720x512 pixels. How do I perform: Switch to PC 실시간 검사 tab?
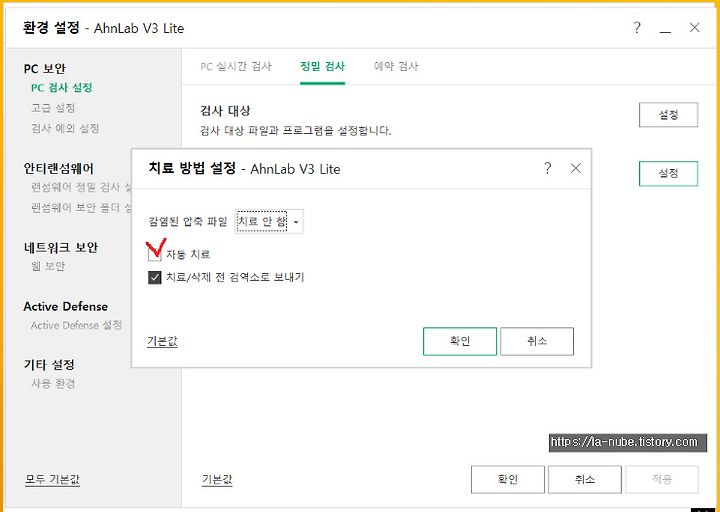[236, 67]
